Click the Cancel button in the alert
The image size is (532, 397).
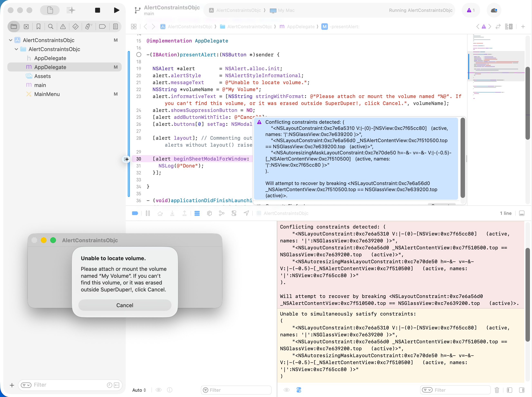(125, 305)
